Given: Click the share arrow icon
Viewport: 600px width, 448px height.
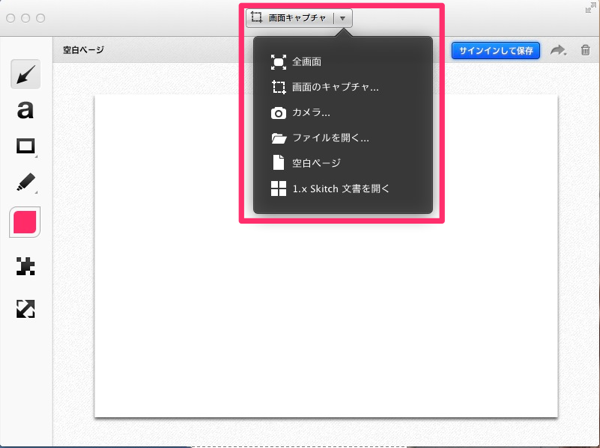Looking at the screenshot, I should point(558,50).
